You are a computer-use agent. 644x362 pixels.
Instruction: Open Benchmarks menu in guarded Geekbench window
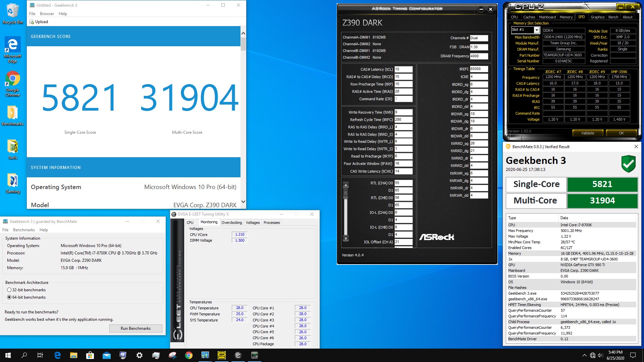(24, 230)
